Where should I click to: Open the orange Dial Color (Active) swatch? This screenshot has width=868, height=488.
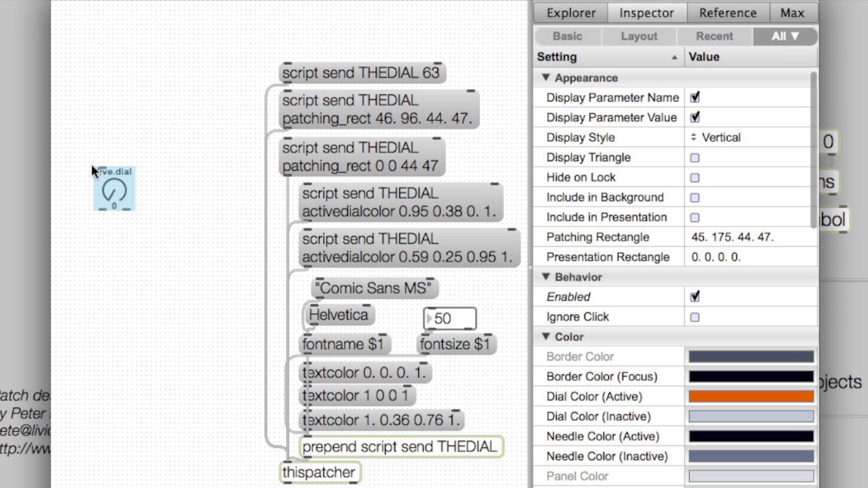pos(751,397)
